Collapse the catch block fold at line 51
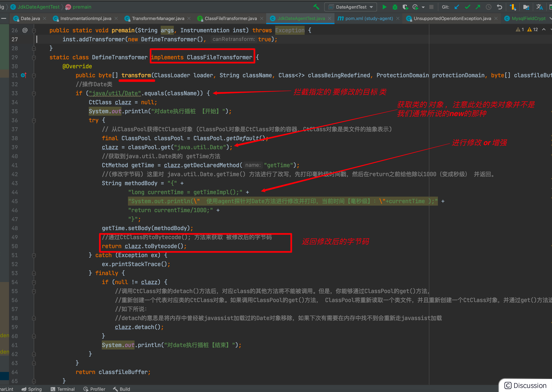This screenshot has height=392, width=552. [x=34, y=255]
